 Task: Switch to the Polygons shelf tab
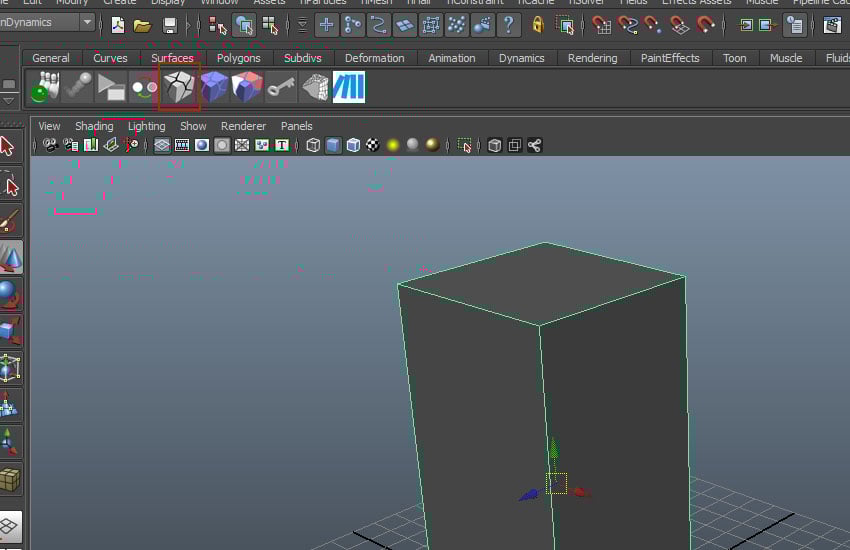click(238, 58)
